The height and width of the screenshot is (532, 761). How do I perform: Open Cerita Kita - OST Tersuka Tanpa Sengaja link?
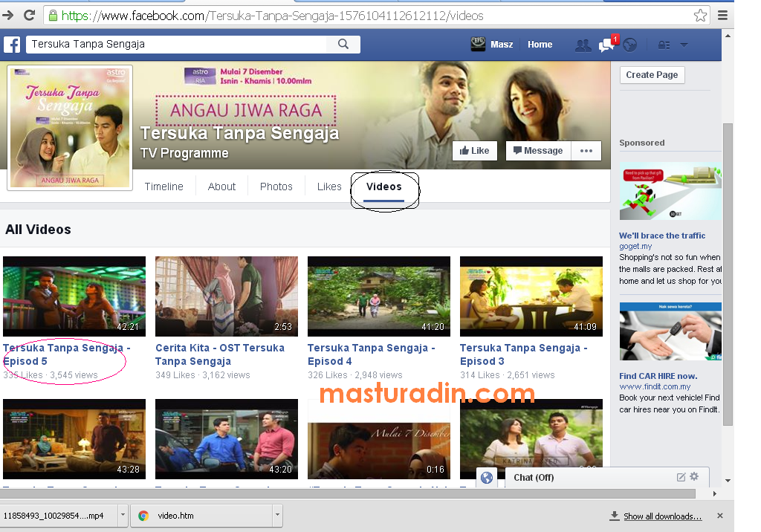220,354
